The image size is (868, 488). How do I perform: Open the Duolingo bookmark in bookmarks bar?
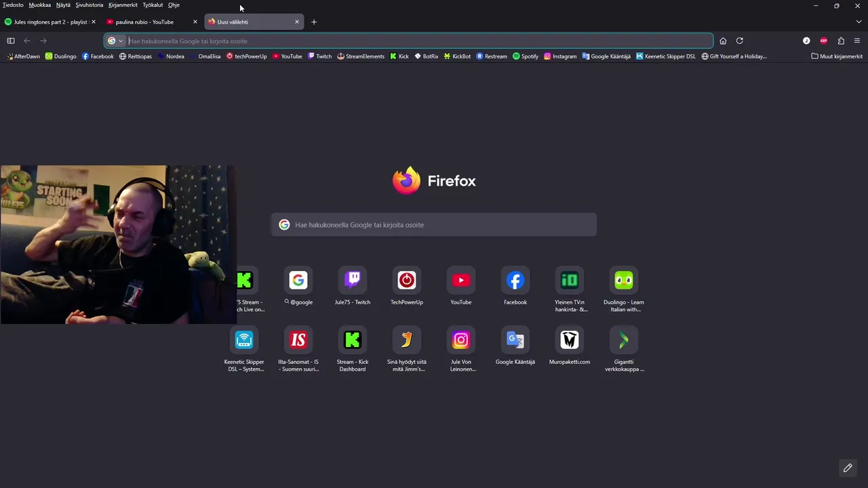click(x=61, y=56)
